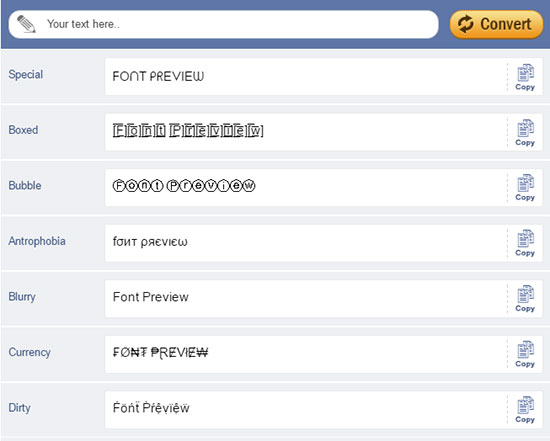The image size is (550, 441).
Task: Copy the Boxed font preview text
Action: pyautogui.click(x=525, y=133)
